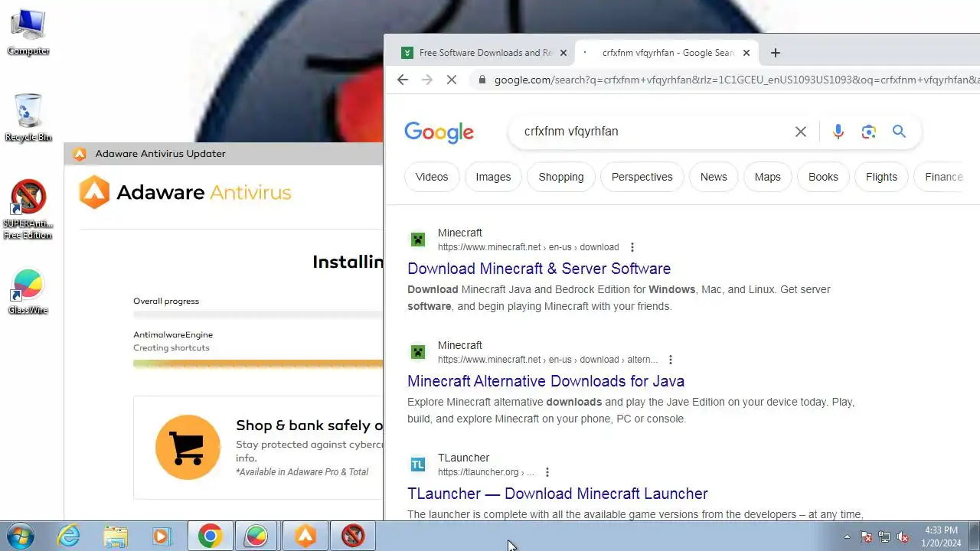Switch to GlassWire in the taskbar

click(256, 536)
